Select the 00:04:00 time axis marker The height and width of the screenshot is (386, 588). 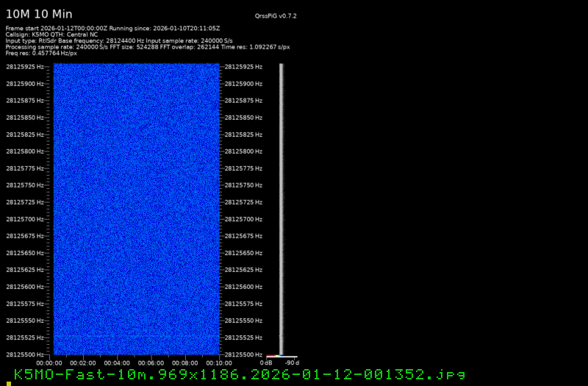116,362
